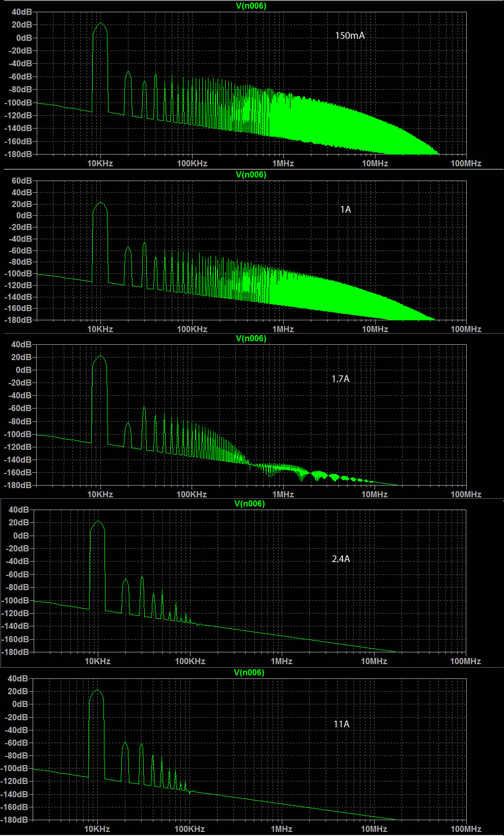Click 1MHz axis label under the 150mA plot
504x836 pixels.
pyautogui.click(x=283, y=163)
